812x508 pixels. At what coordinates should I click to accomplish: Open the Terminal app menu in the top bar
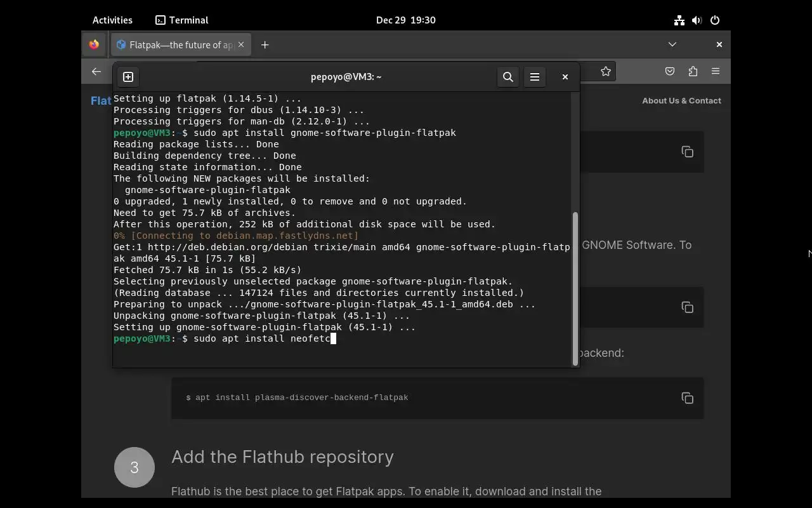(182, 20)
